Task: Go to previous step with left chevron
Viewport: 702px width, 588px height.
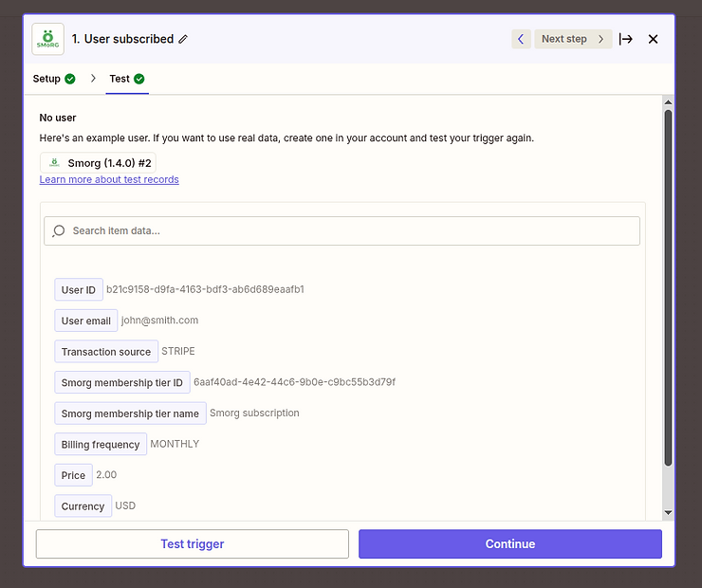Action: pyautogui.click(x=521, y=39)
